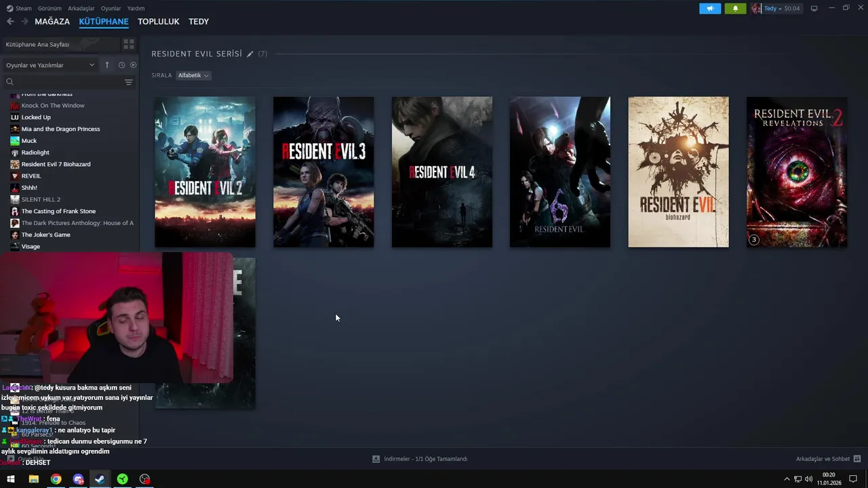Toggle library grid collections view icon
The height and width of the screenshot is (488, 868).
coord(128,44)
